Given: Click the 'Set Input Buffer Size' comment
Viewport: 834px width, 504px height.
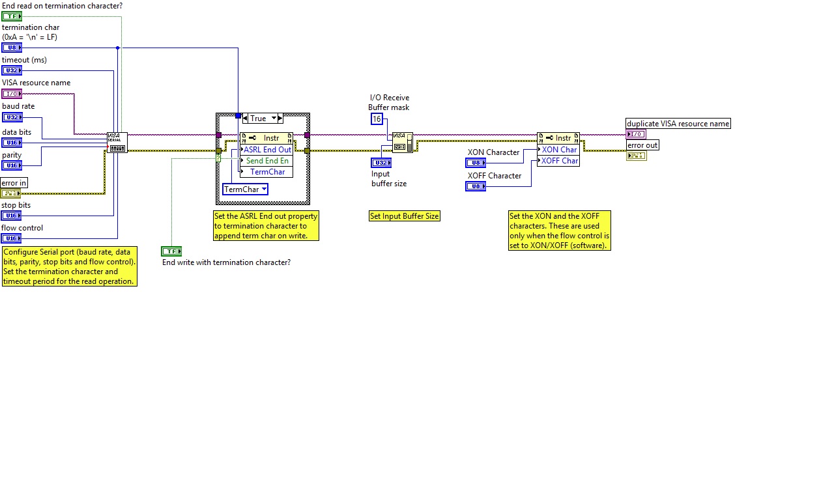Looking at the screenshot, I should pos(405,216).
